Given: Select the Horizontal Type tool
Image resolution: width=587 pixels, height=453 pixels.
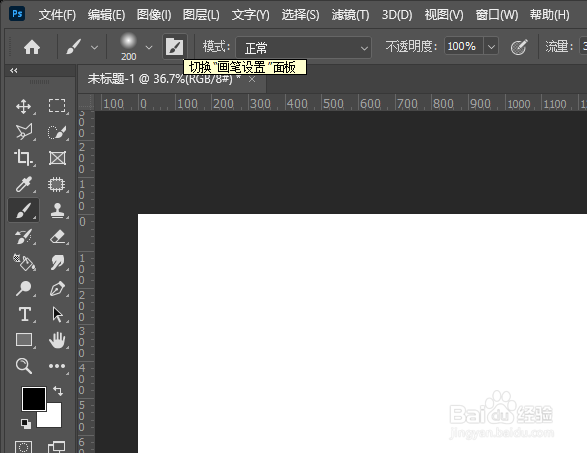Looking at the screenshot, I should click(25, 314).
